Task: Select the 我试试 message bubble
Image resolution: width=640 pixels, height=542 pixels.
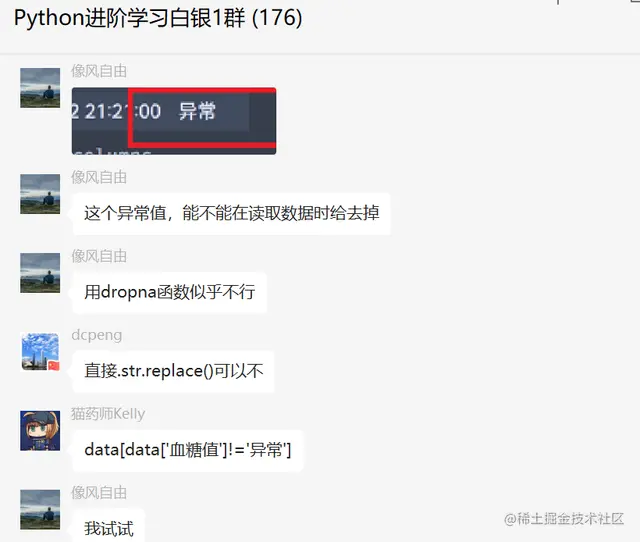Action: click(x=109, y=526)
